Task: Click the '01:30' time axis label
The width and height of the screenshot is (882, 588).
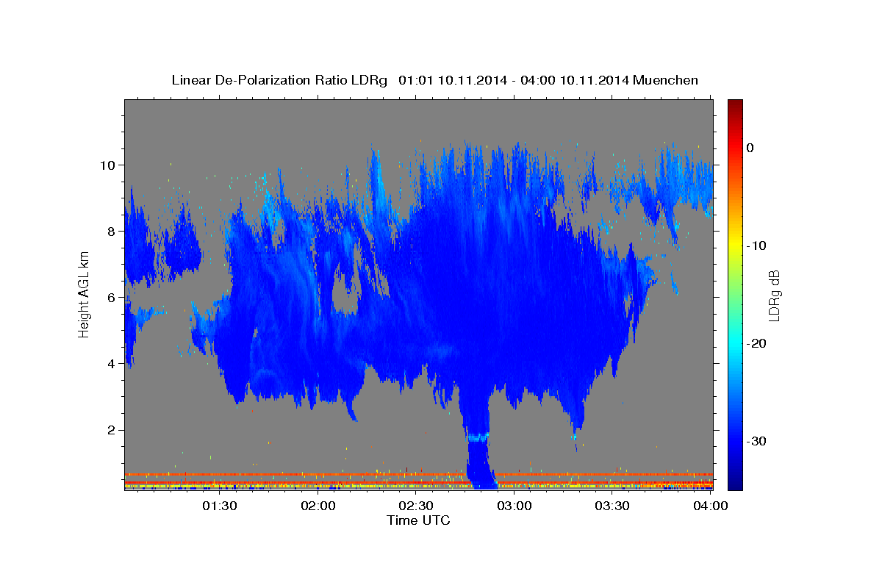Action: (220, 506)
